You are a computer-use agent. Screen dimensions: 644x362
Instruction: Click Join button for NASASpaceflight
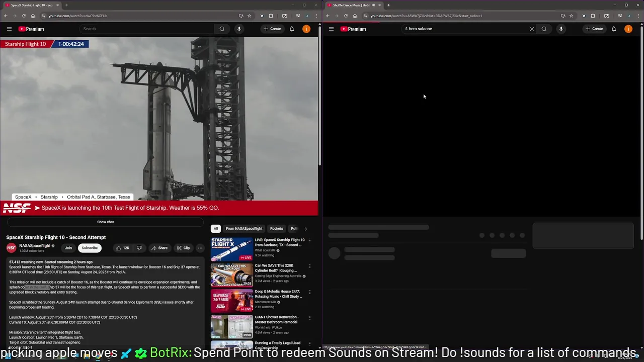coord(68,248)
